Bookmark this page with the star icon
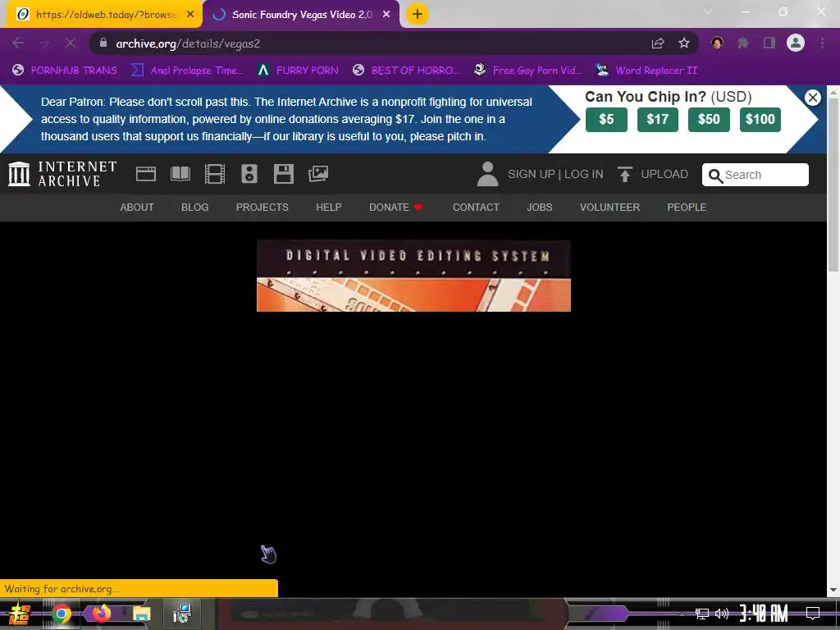Viewport: 840px width, 630px height. (x=684, y=43)
